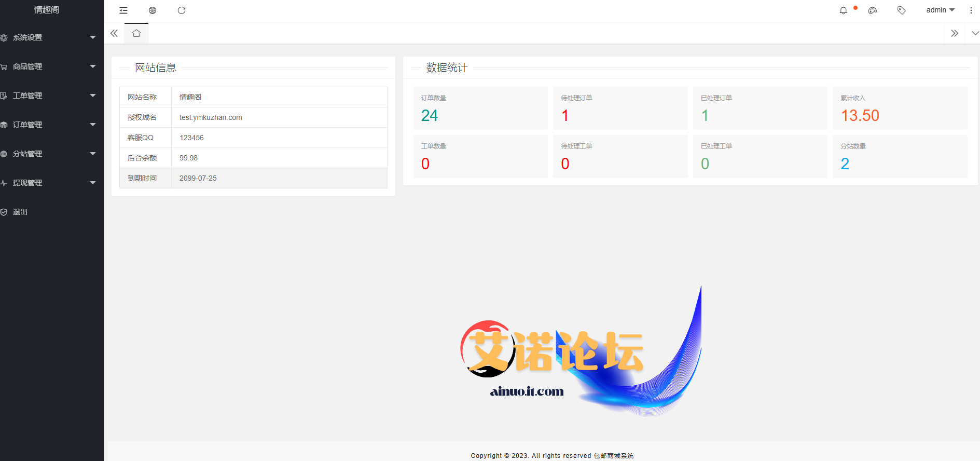Viewport: 980px width, 461px height.
Task: Open the 提现管理 sidebar menu
Action: coord(52,183)
